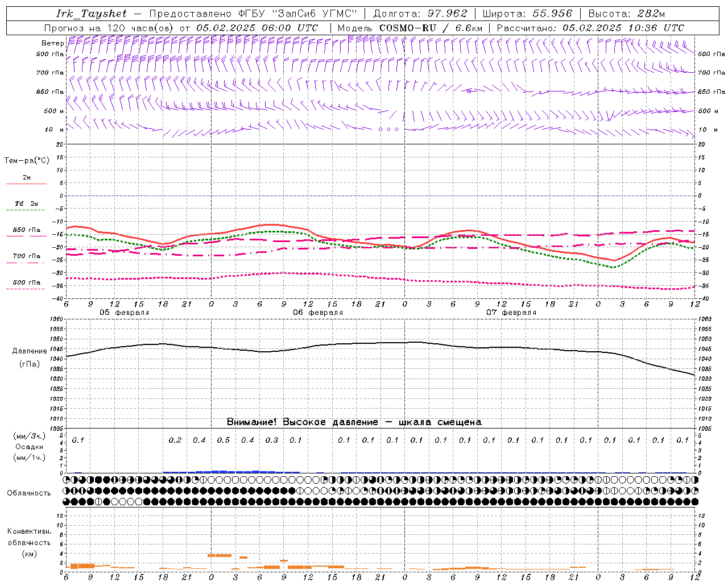Click the dotted line sample under legend '500 гПа'
728x582 pixels.
click(26, 289)
